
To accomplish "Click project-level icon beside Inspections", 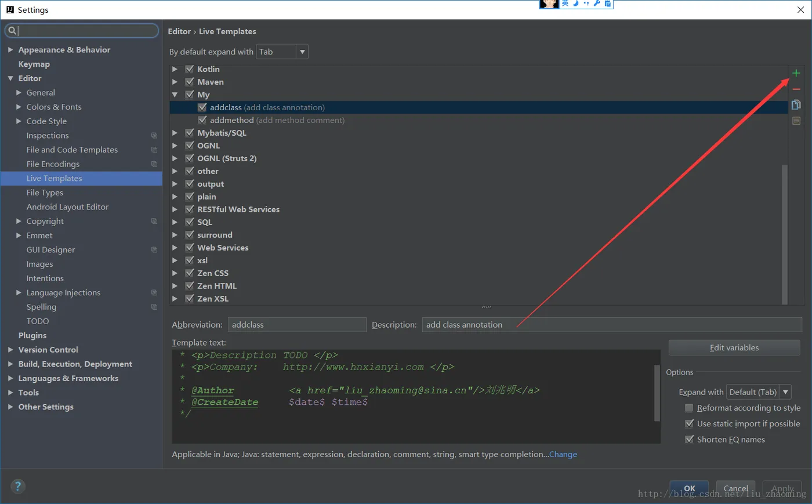I will point(154,136).
